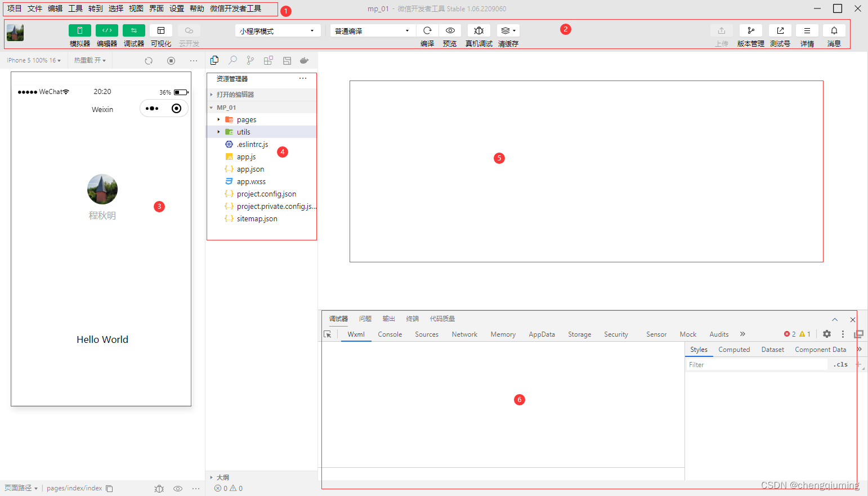Switch to the 代码质量 panel tab
868x496 pixels.
[x=442, y=319]
